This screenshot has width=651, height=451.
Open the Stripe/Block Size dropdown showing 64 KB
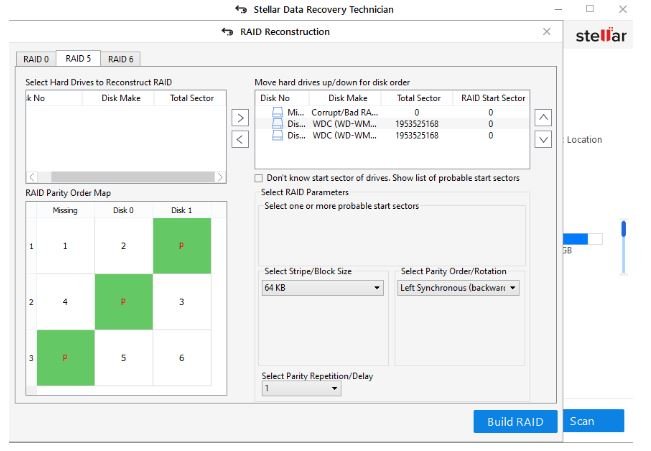[x=323, y=287]
